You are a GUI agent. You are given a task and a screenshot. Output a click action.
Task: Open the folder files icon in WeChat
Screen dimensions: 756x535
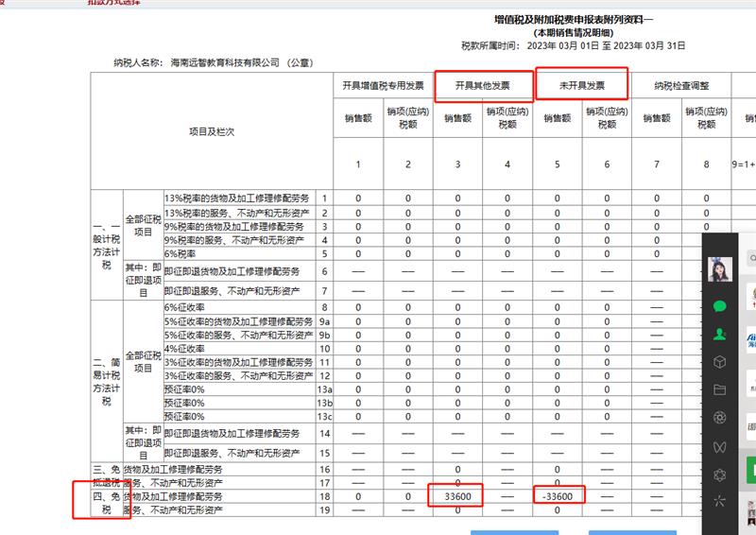coord(719,388)
